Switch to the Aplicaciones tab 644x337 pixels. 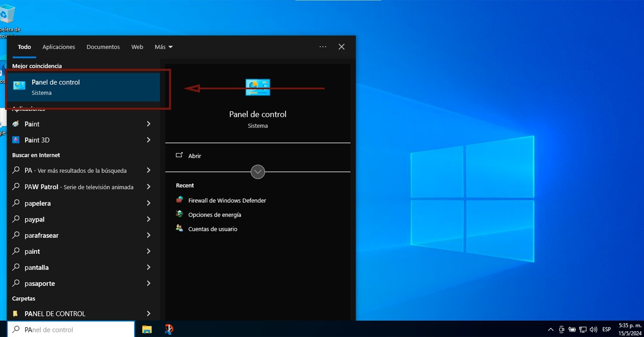59,47
